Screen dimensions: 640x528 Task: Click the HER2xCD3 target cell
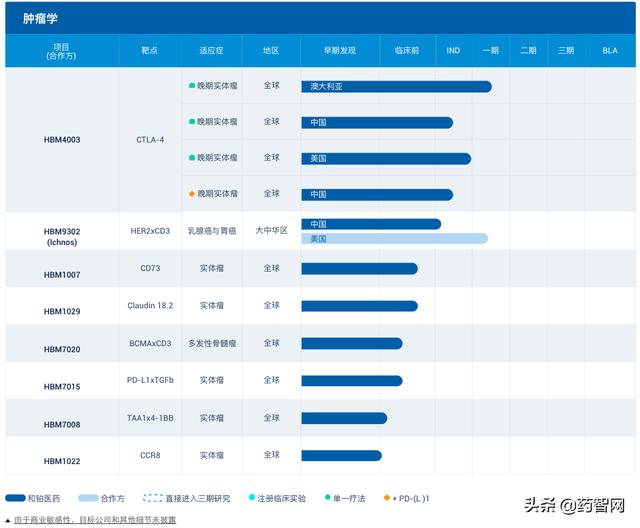click(150, 231)
